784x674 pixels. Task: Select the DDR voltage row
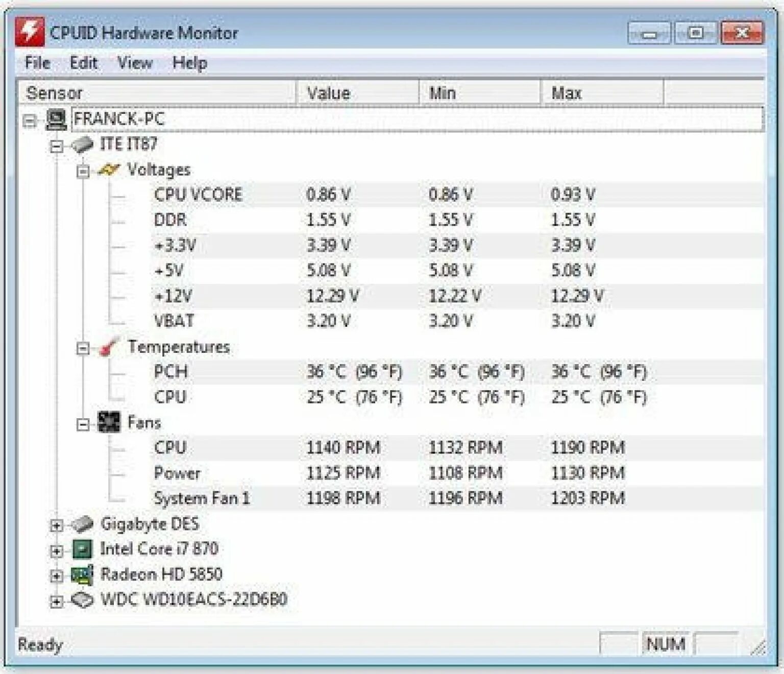point(457,220)
